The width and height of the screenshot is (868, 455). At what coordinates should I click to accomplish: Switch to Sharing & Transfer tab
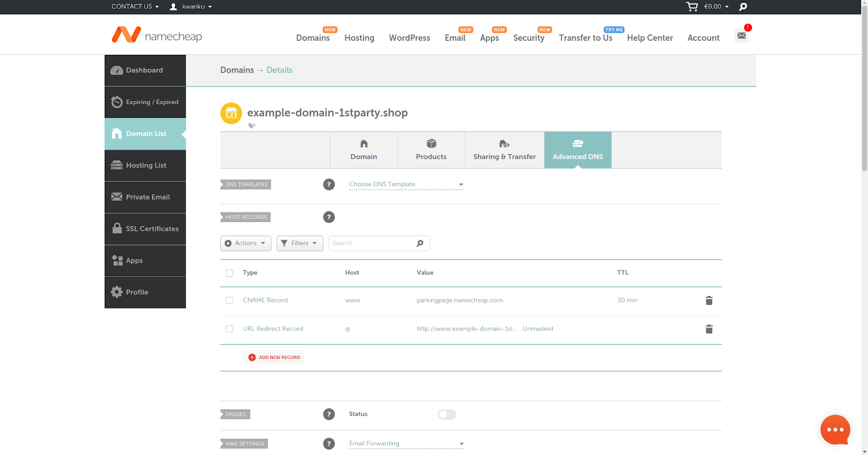pos(505,150)
